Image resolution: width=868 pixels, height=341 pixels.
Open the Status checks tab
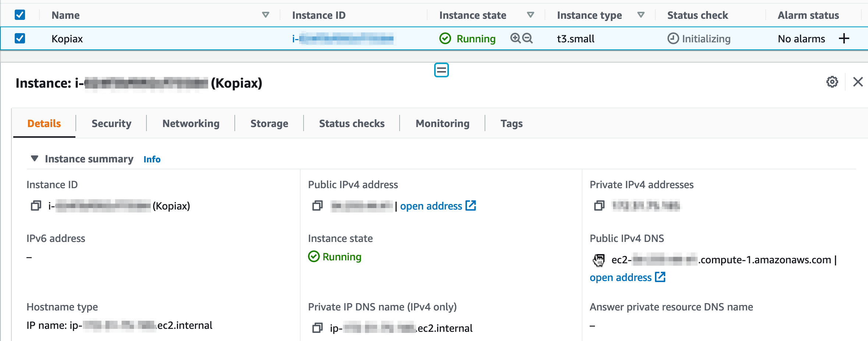[x=352, y=123]
